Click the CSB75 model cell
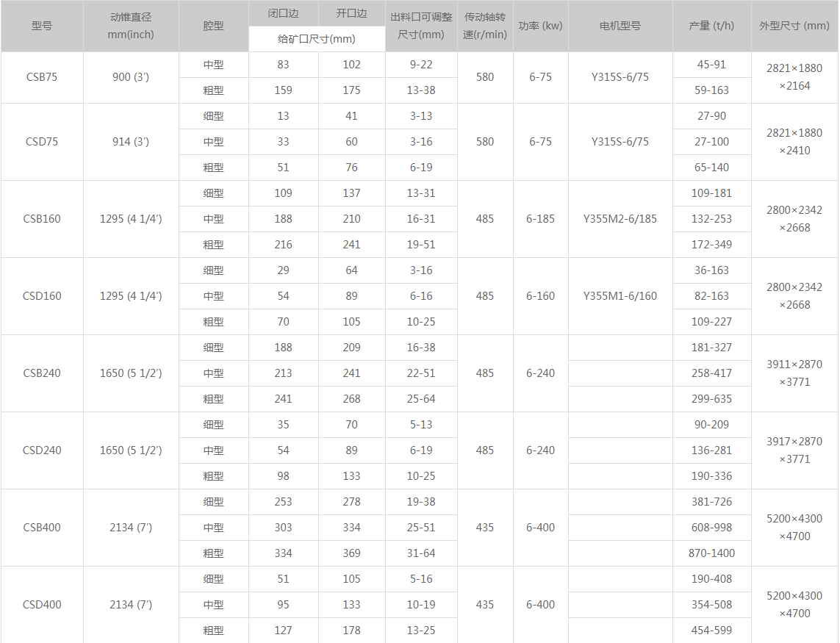 pos(42,76)
